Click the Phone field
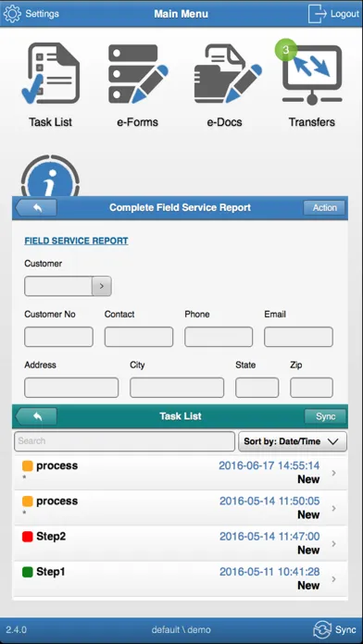Image resolution: width=363 pixels, height=644 pixels. [219, 337]
